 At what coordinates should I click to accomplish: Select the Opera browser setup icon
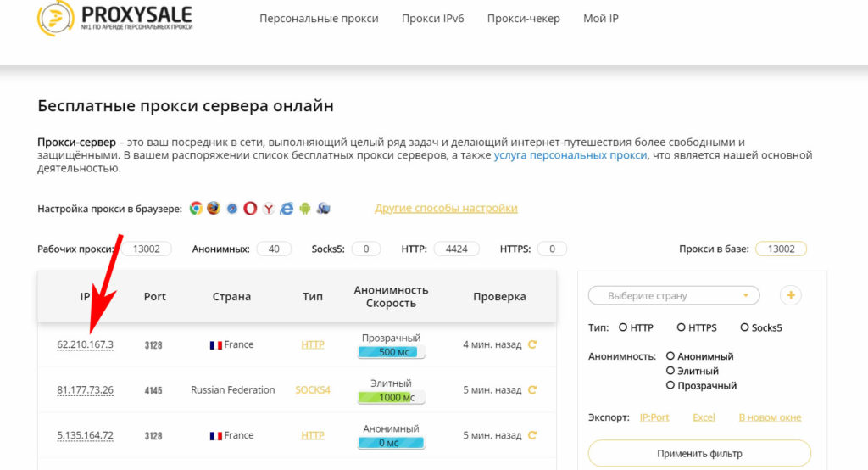click(x=250, y=208)
